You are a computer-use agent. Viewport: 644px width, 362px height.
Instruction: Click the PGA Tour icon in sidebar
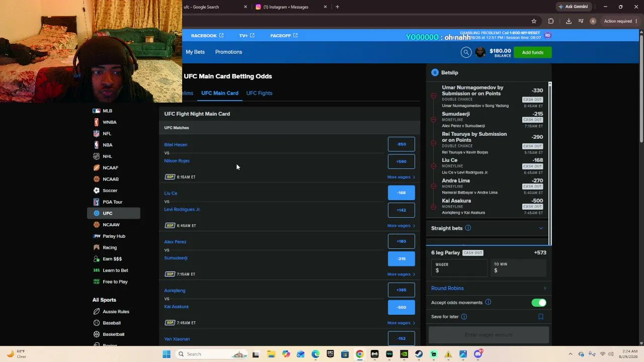pyautogui.click(x=97, y=202)
